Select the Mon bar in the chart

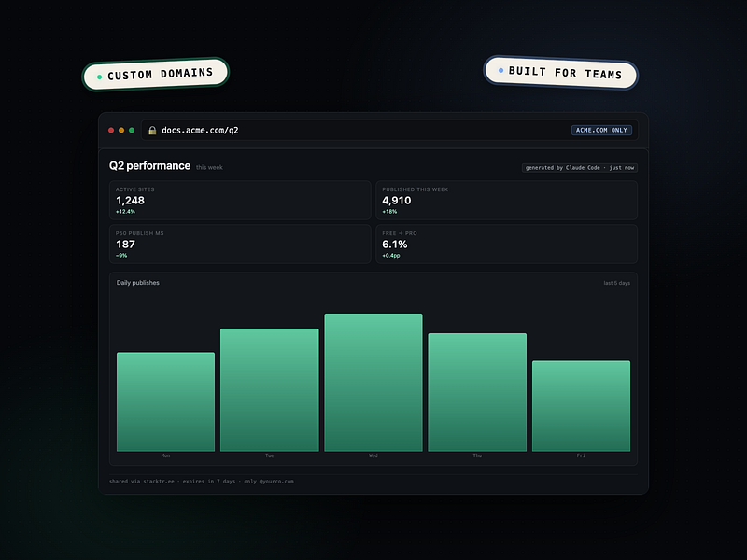coord(166,402)
